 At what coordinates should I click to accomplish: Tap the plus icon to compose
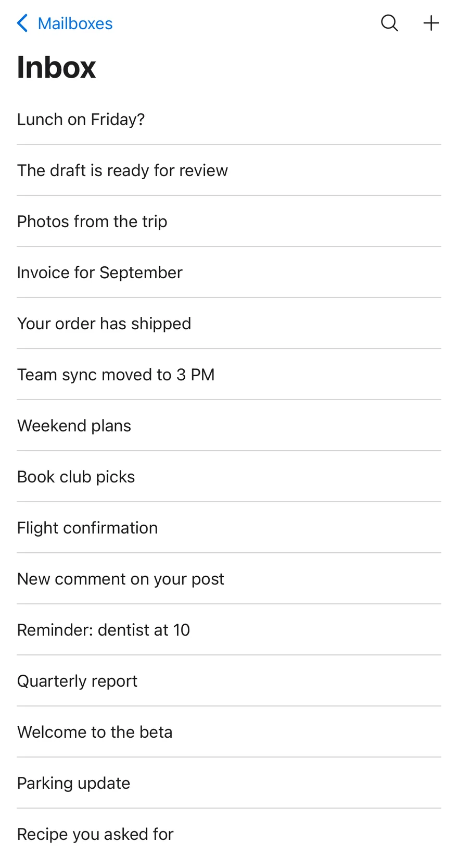431,23
